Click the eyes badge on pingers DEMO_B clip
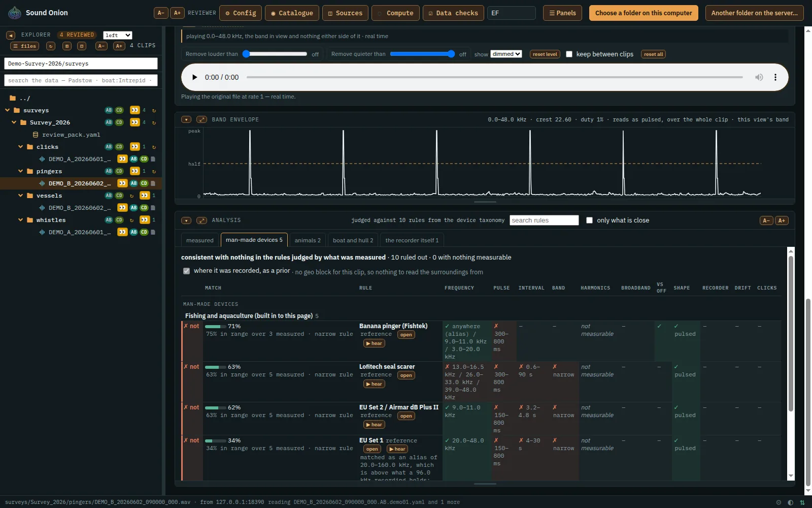The image size is (812, 508). (122, 183)
